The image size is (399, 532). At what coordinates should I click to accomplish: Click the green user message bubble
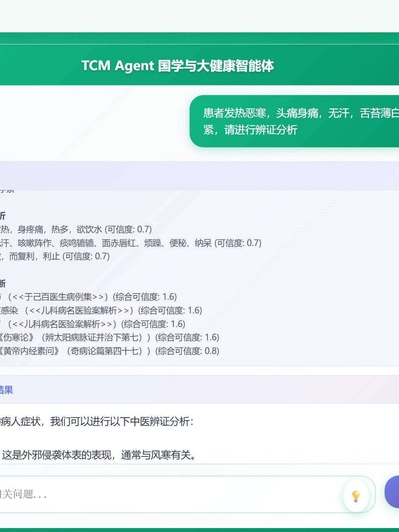tap(294, 121)
